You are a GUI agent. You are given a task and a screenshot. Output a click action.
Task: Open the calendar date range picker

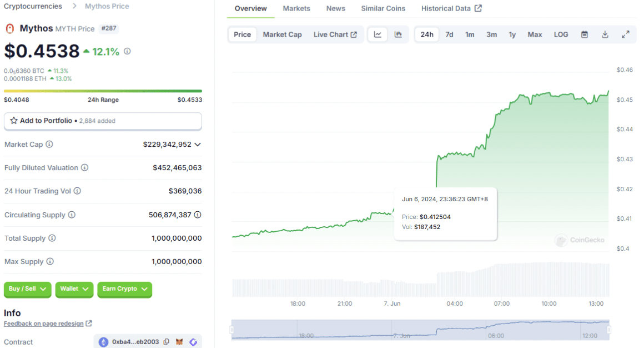pyautogui.click(x=585, y=34)
